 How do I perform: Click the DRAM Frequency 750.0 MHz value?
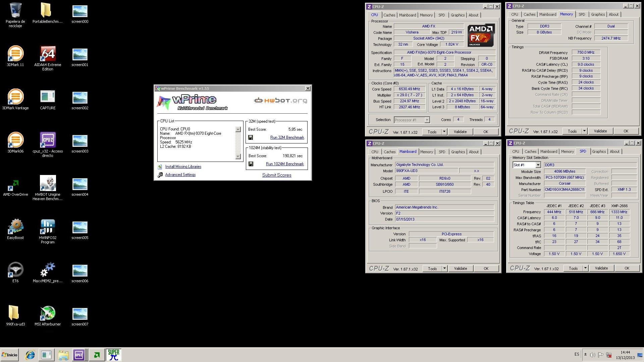pos(586,53)
